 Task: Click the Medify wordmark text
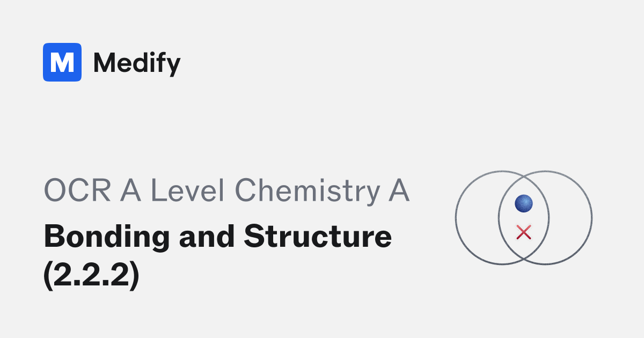pyautogui.click(x=137, y=63)
